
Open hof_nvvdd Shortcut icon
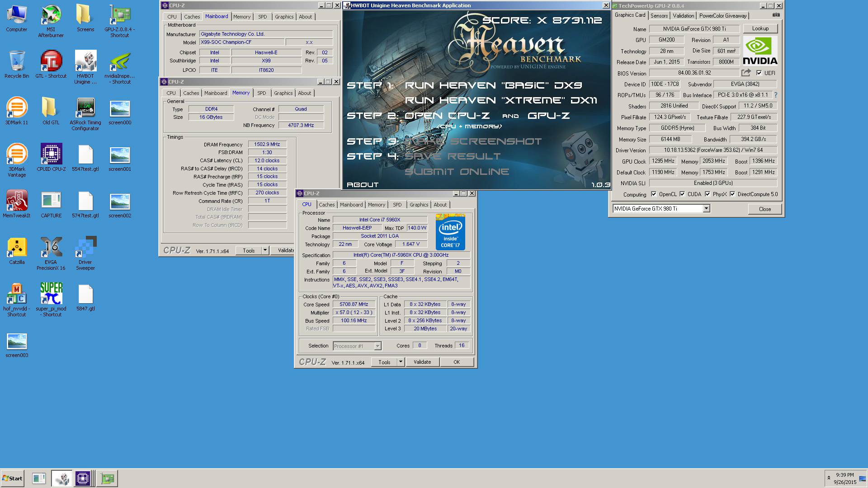click(17, 300)
